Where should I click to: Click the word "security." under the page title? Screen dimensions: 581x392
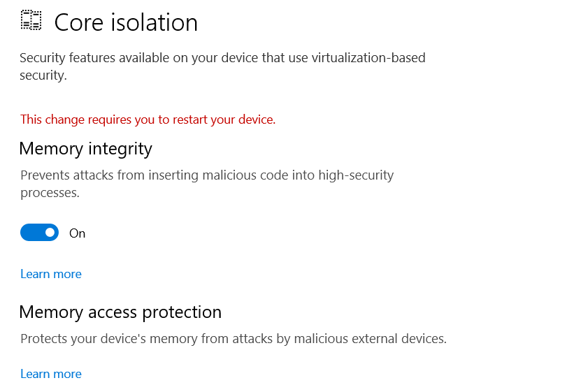coord(43,75)
